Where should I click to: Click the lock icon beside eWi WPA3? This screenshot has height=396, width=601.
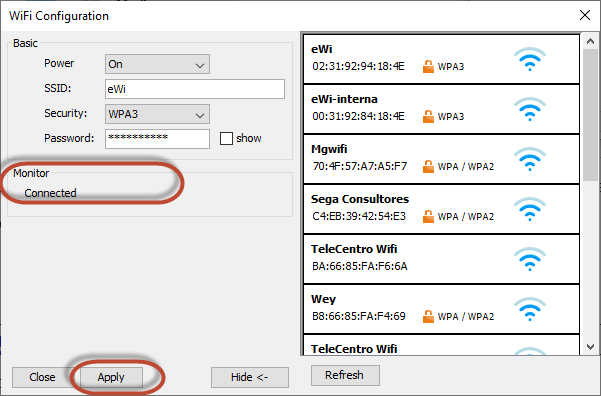pos(428,66)
